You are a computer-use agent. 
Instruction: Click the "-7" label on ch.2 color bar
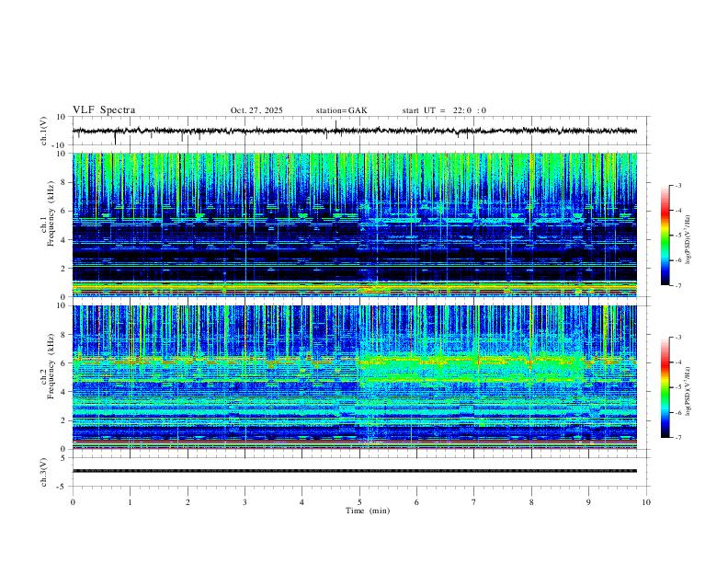click(678, 438)
